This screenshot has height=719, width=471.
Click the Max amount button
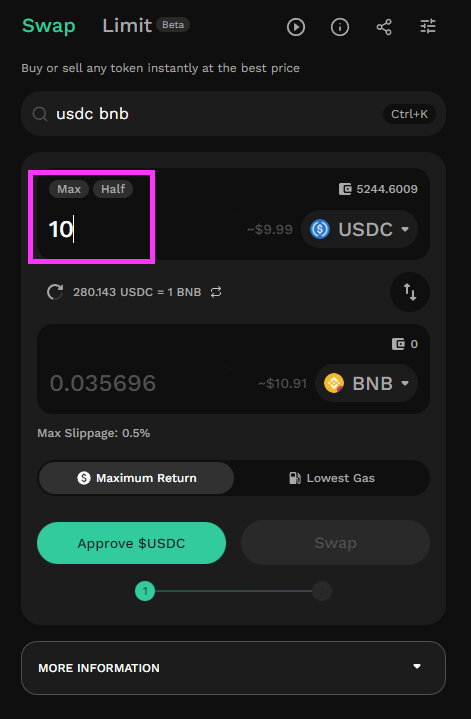pyautogui.click(x=69, y=189)
